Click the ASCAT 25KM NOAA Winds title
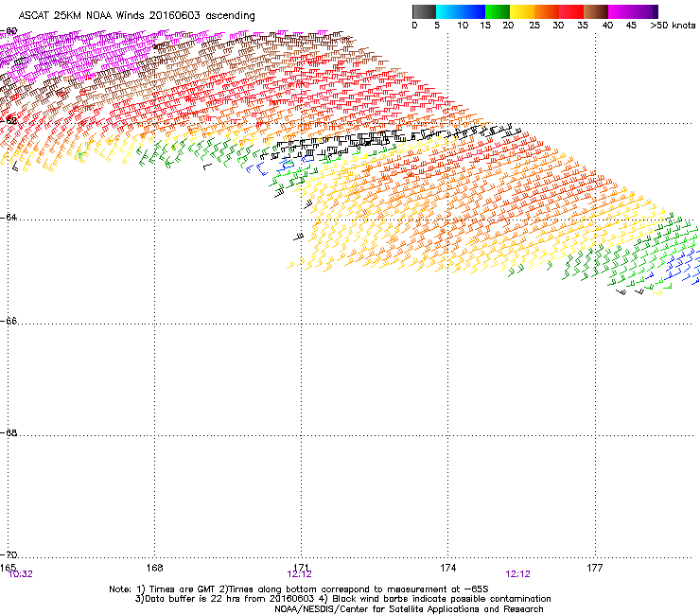The image size is (700, 615). coord(136,16)
